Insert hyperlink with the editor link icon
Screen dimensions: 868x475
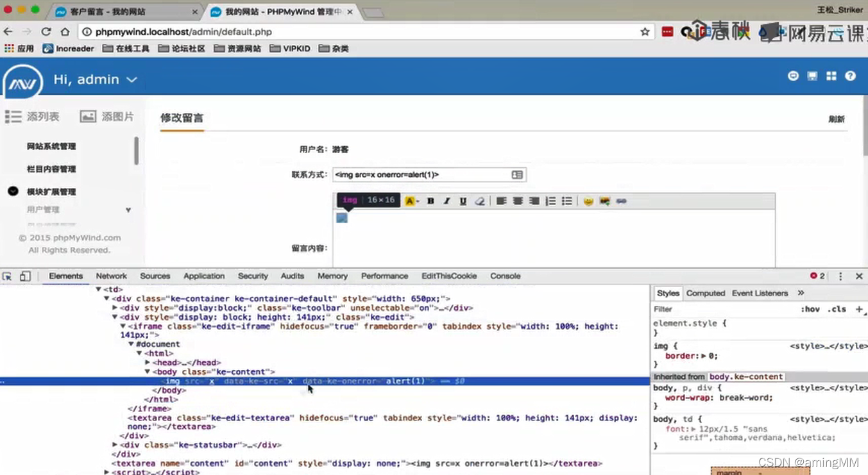coord(621,201)
